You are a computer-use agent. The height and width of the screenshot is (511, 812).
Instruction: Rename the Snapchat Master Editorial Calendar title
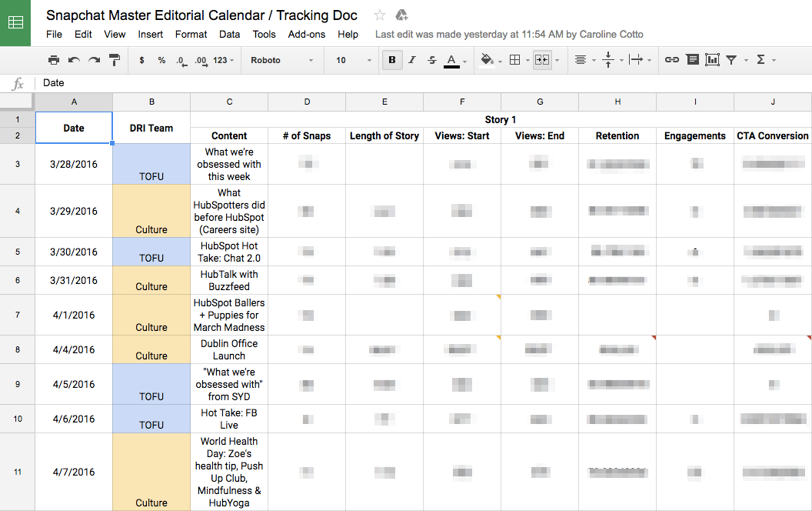coord(202,15)
